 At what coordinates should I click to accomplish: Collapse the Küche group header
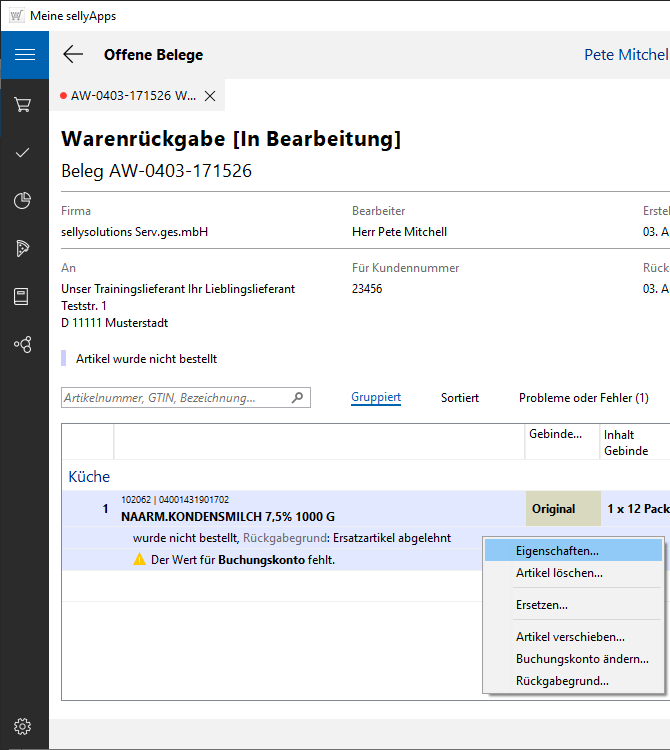[89, 477]
